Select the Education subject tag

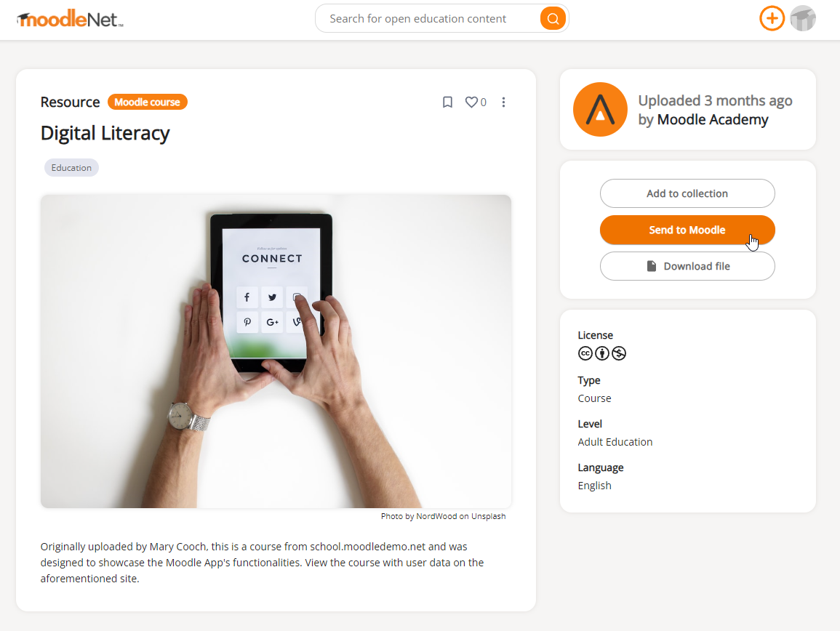[x=71, y=168]
